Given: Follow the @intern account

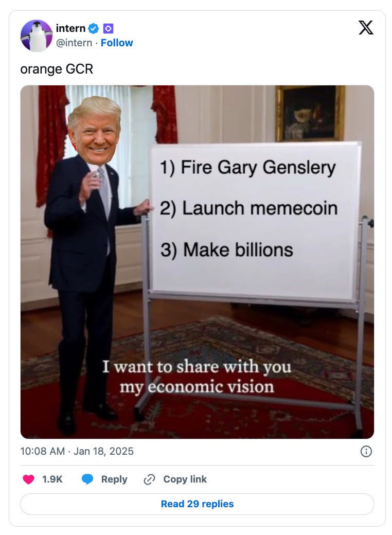Looking at the screenshot, I should pyautogui.click(x=117, y=43).
